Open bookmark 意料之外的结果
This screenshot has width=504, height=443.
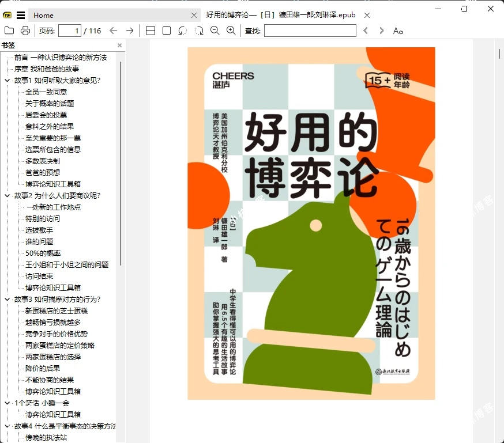[x=50, y=127]
